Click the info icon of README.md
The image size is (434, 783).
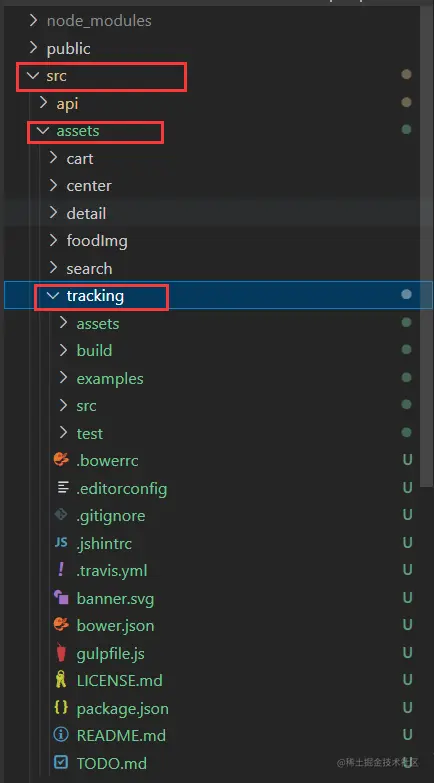point(61,735)
